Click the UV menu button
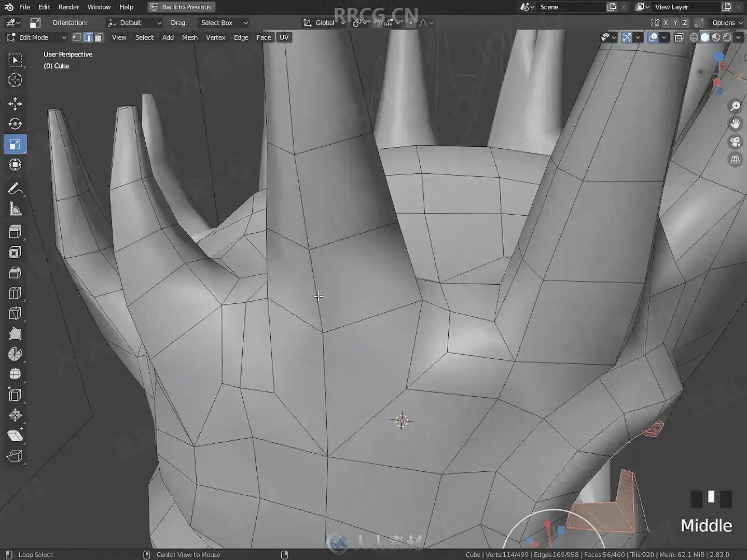The width and height of the screenshot is (747, 560). click(284, 37)
